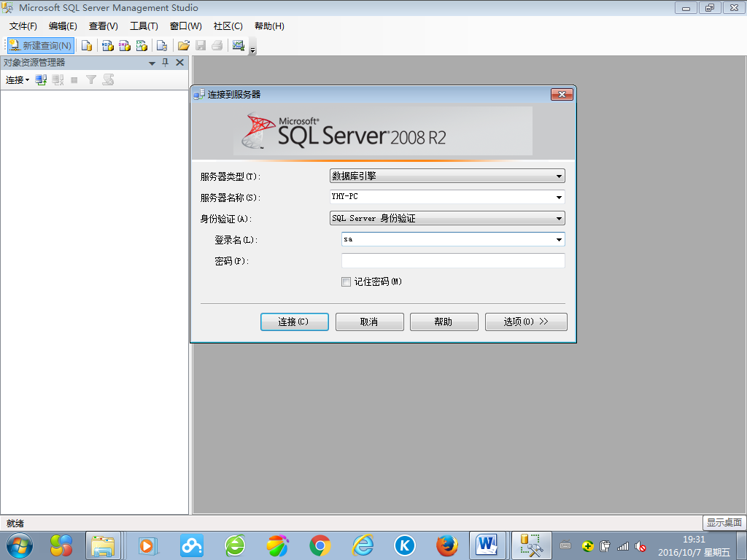Click the 连接(C) button
Viewport: 747px width, 560px height.
tap(295, 322)
